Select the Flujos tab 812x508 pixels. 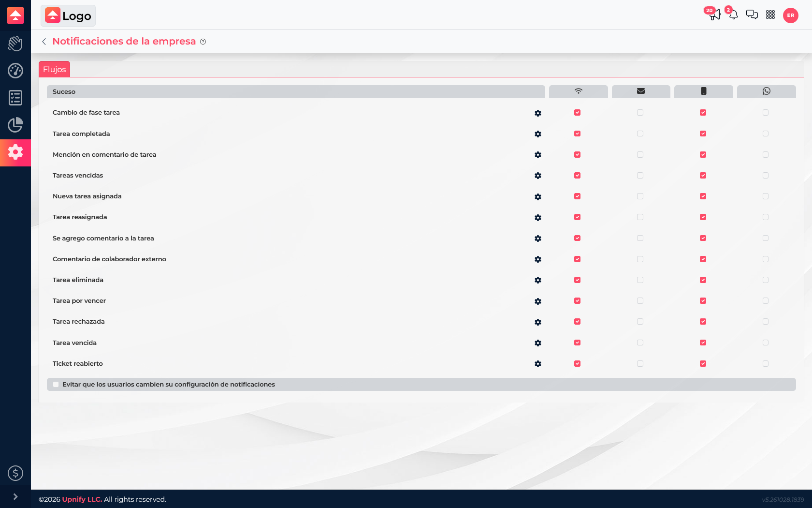tap(55, 69)
